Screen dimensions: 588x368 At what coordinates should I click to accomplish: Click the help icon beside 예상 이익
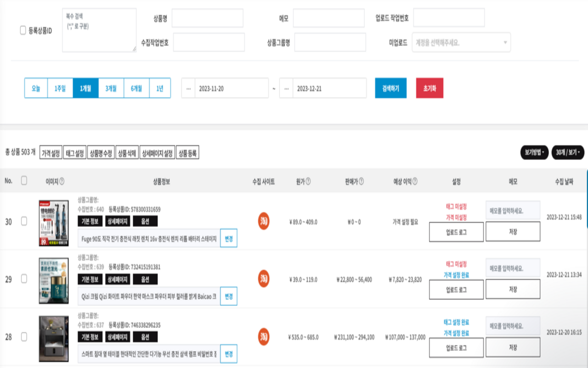(415, 181)
